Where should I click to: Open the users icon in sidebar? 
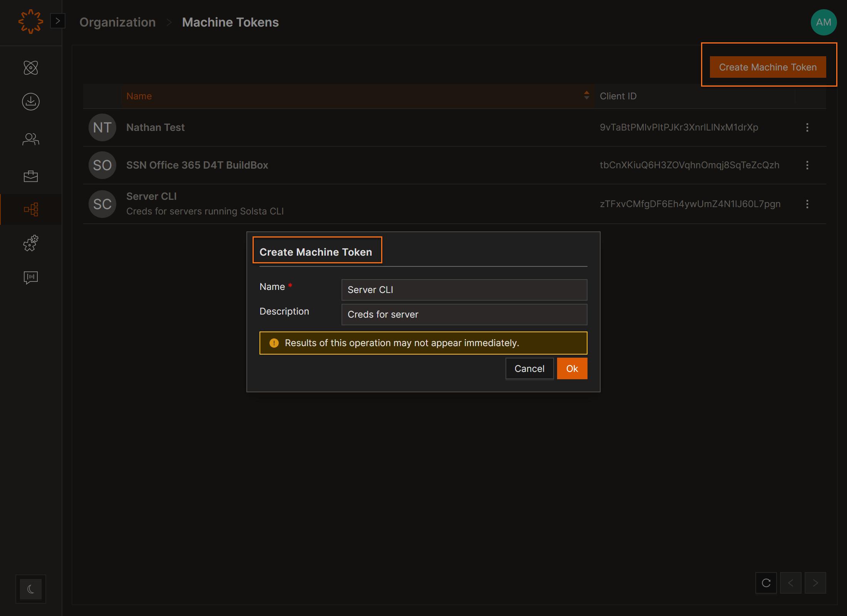click(x=31, y=139)
